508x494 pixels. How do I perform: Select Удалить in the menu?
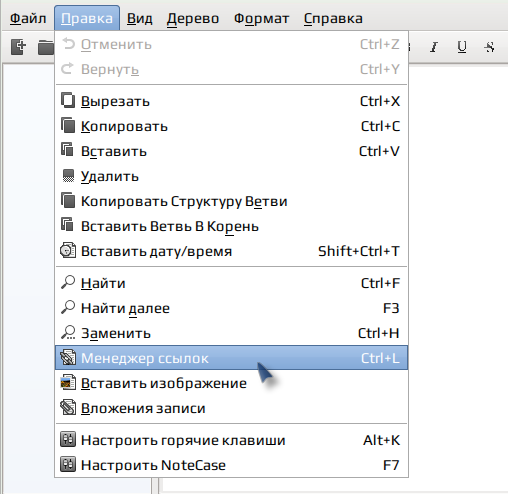[231, 176]
